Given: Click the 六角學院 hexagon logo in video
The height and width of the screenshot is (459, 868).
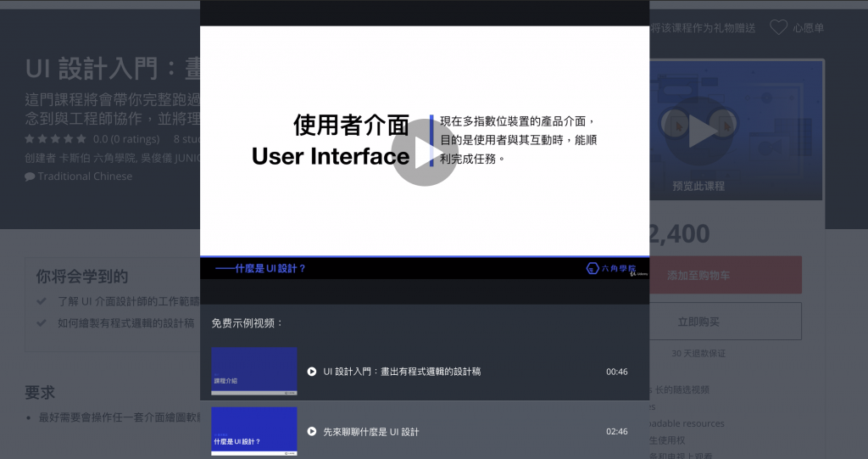Looking at the screenshot, I should 593,269.
